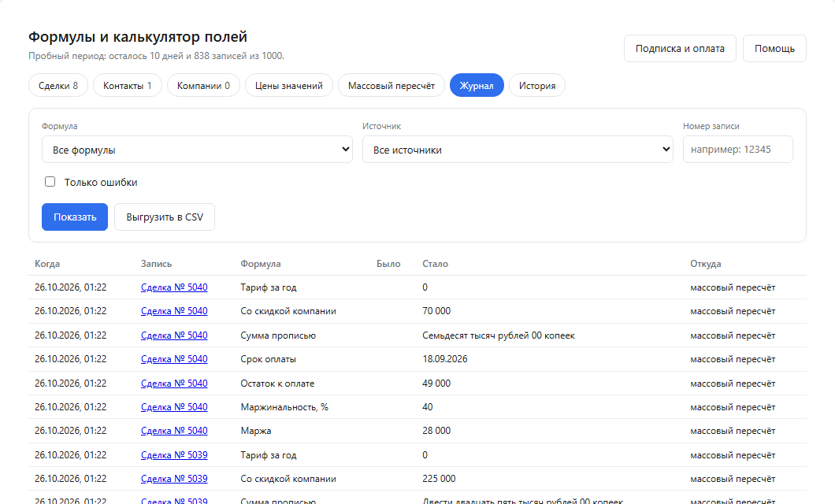The image size is (835, 504).
Task: Open the Все источники source dropdown
Action: (518, 150)
